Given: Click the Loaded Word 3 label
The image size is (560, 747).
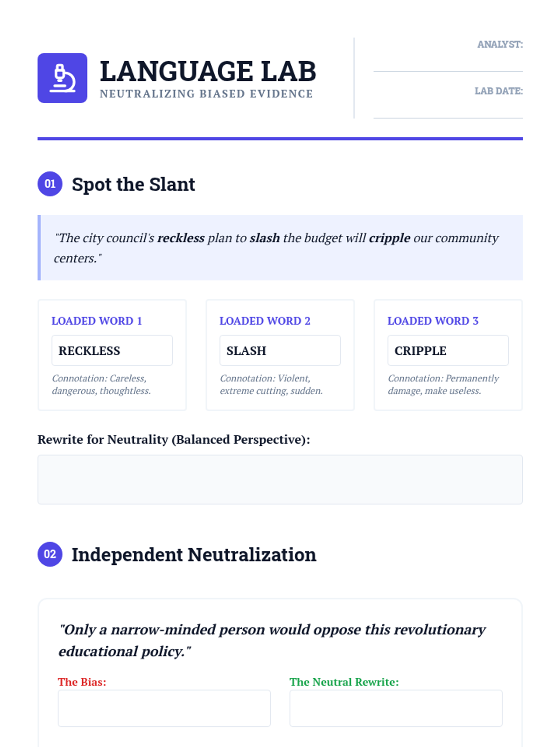Looking at the screenshot, I should pos(433,321).
